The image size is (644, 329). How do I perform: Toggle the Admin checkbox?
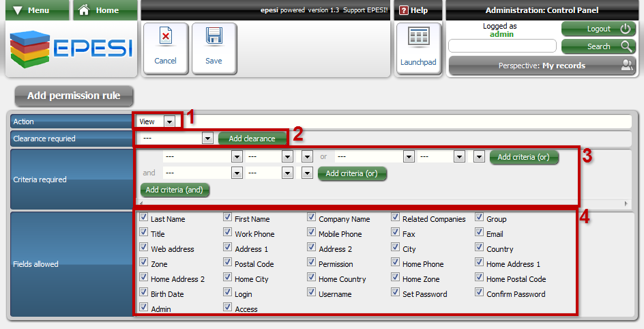[143, 307]
